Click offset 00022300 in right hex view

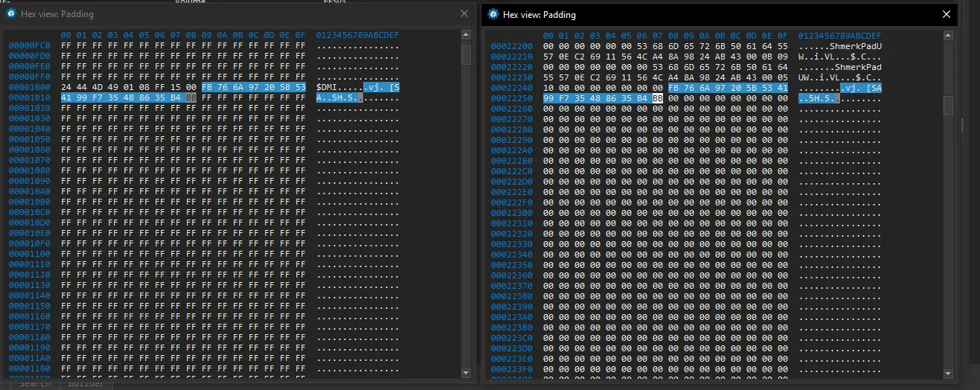(x=512, y=212)
